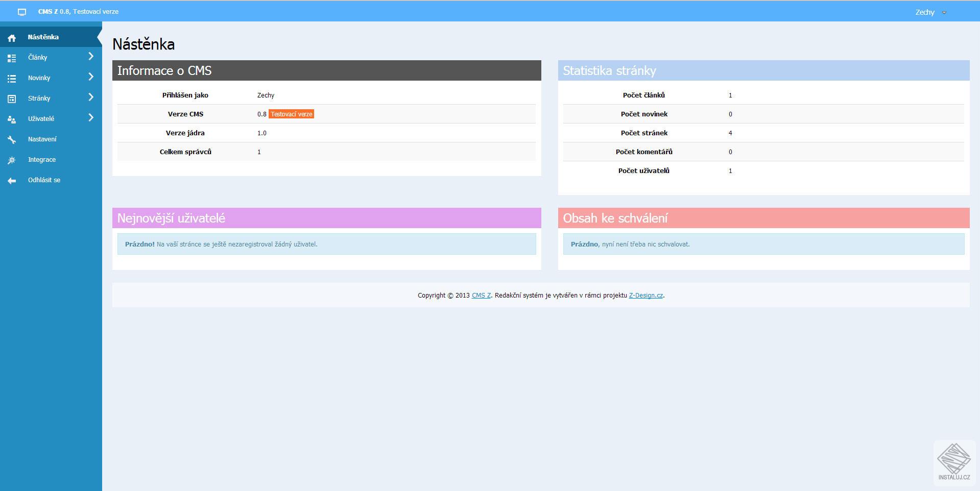Click the Informace o CMS panel header
This screenshot has width=980, height=491.
point(327,70)
